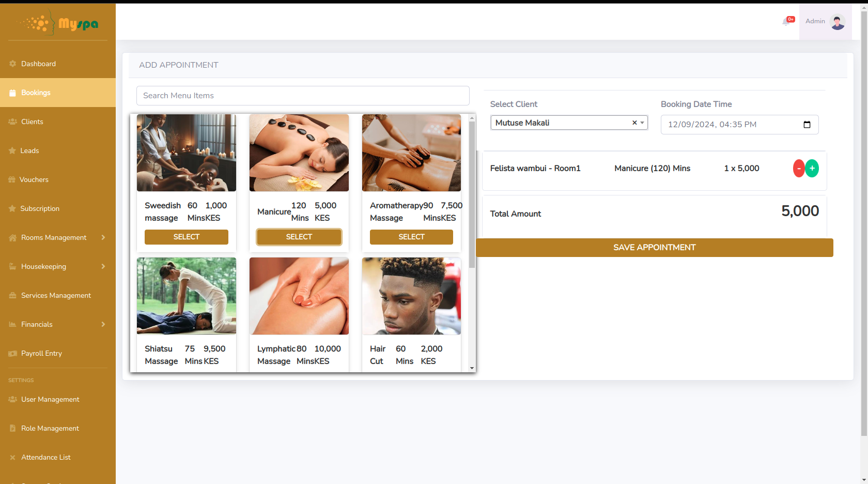Image resolution: width=868 pixels, height=484 pixels.
Task: Increase Manicure quantity with green plus
Action: 812,169
